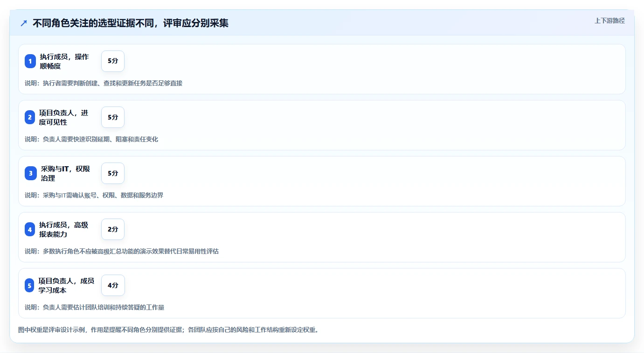Click the footer note 图中权重是评审设计示例
Image resolution: width=644 pixels, height=353 pixels.
[x=168, y=330]
